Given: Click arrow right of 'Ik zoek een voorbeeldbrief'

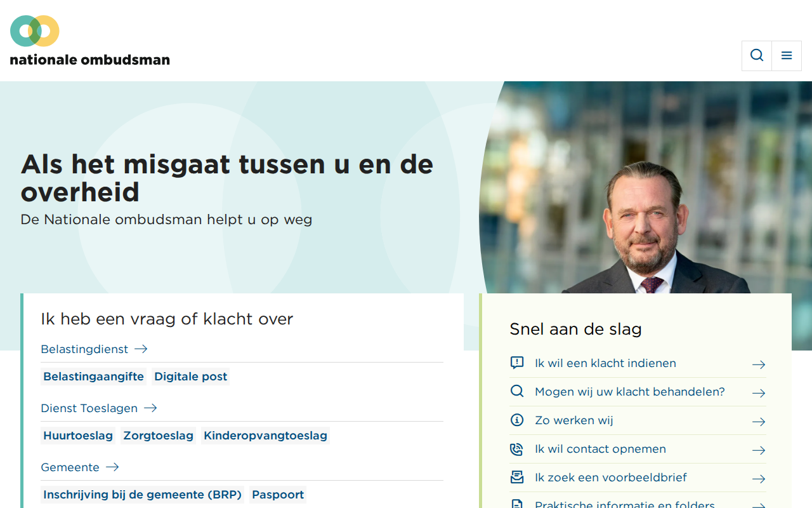Looking at the screenshot, I should tap(759, 479).
